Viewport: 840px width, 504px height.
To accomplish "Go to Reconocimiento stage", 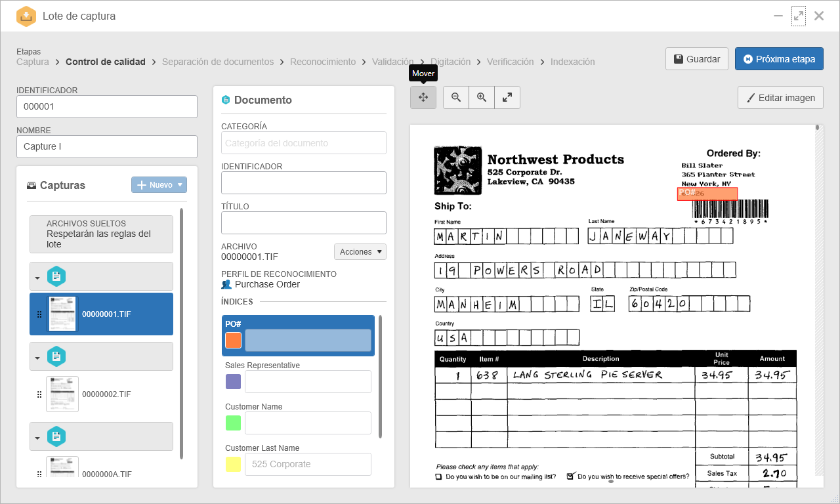I will [x=323, y=62].
